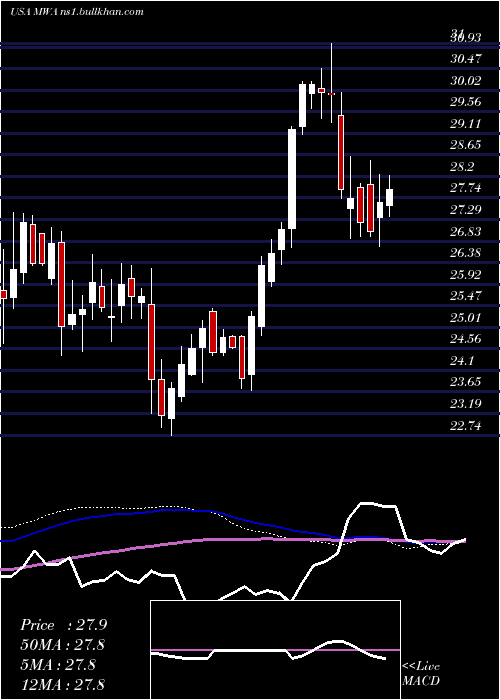500x700 pixels.
Task: Click the 'USA MWA ns1.bullkhan.com' header text
Action: point(77,12)
